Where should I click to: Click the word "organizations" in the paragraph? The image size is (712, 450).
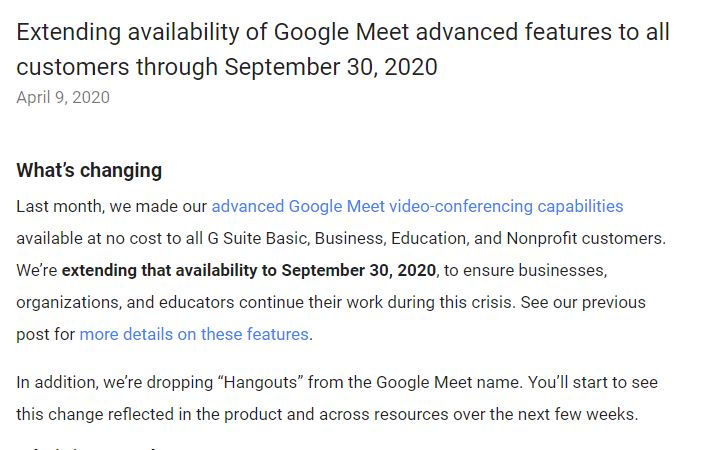[x=69, y=303]
